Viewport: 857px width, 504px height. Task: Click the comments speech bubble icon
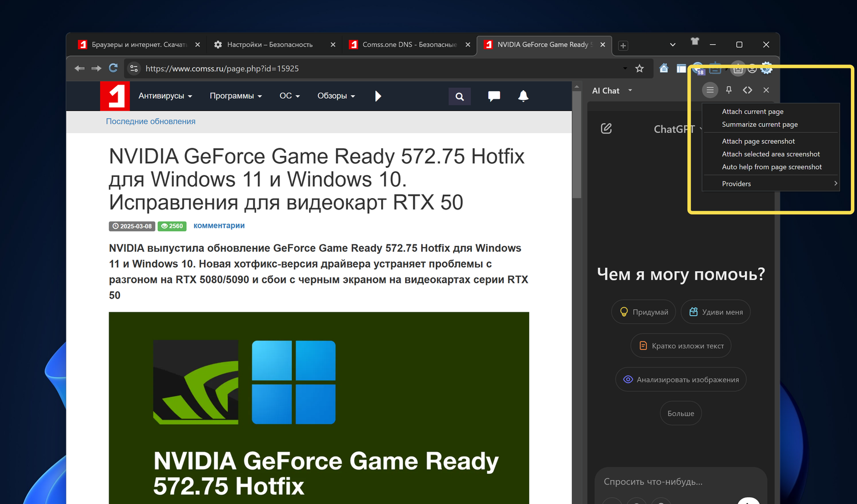tap(494, 96)
